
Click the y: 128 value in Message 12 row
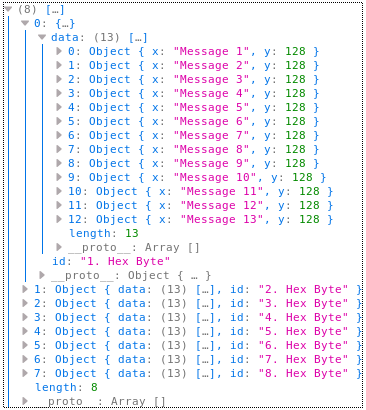[309, 205]
